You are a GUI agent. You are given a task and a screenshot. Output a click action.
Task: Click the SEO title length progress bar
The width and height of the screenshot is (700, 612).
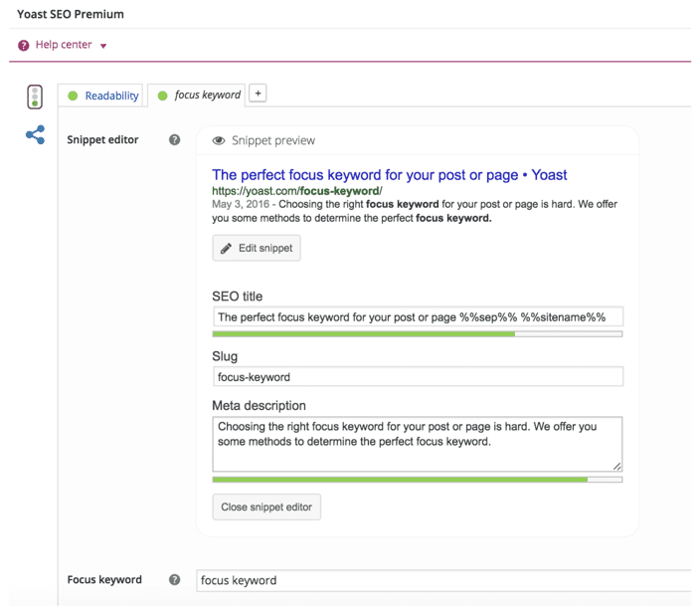click(418, 334)
